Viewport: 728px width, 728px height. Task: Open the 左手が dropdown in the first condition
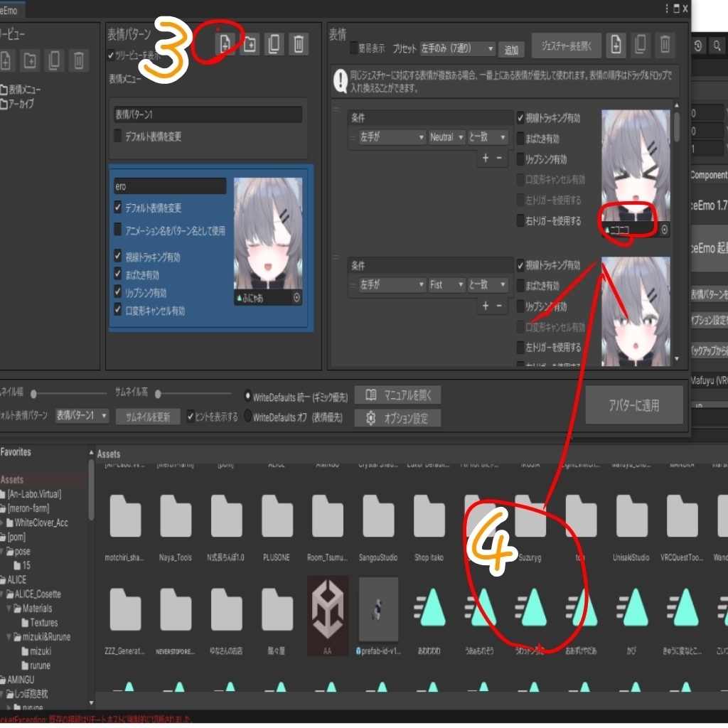pyautogui.click(x=387, y=137)
